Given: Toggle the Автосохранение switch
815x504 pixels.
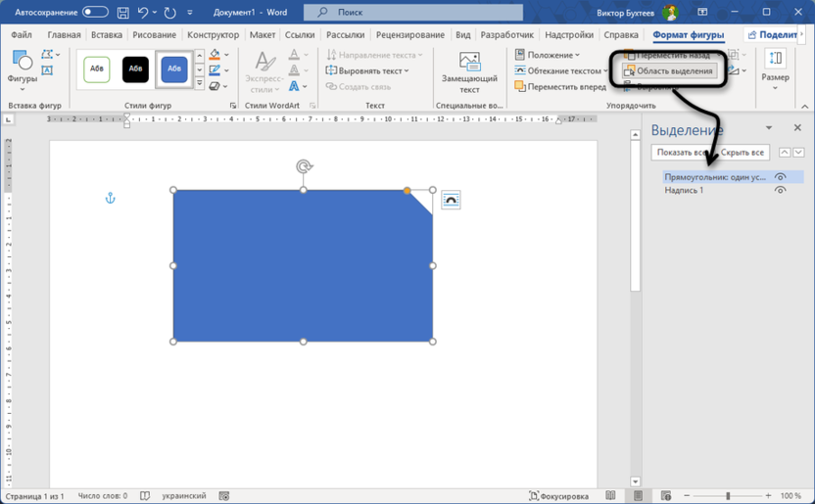Looking at the screenshot, I should [95, 13].
